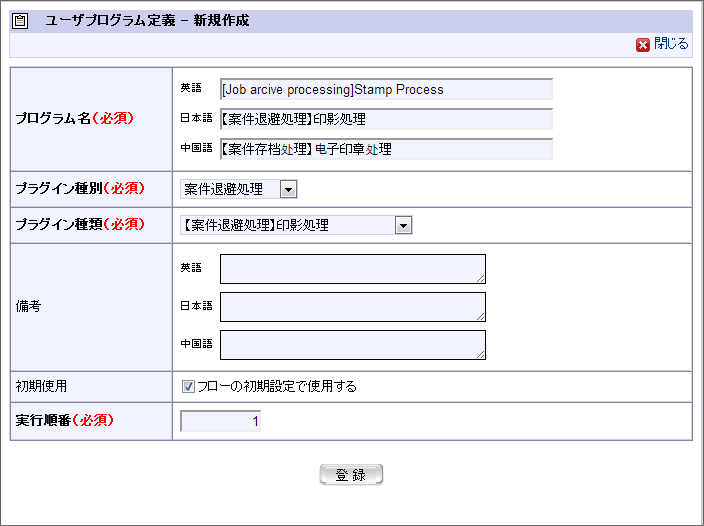Click the Japanese 備考 textarea
The width and height of the screenshot is (704, 526).
coord(352,307)
